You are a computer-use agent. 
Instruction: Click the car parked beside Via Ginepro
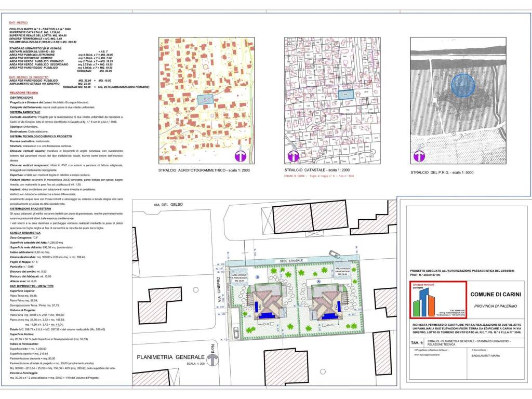[x=235, y=332]
